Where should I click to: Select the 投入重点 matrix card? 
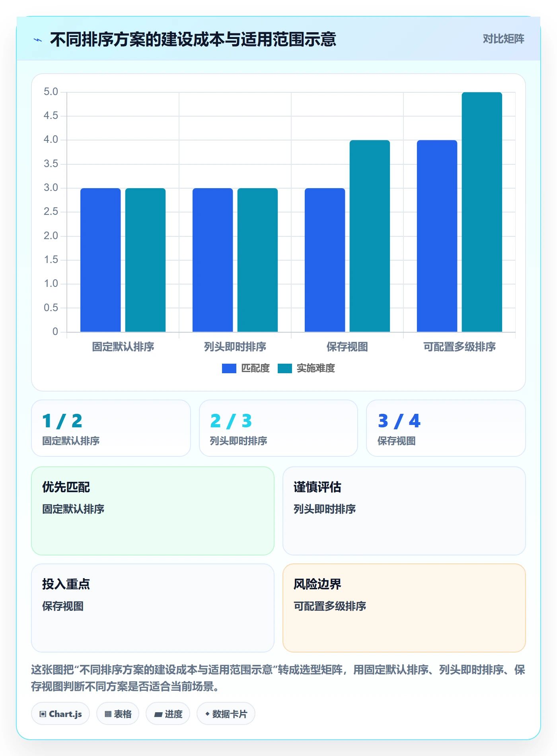tap(153, 608)
